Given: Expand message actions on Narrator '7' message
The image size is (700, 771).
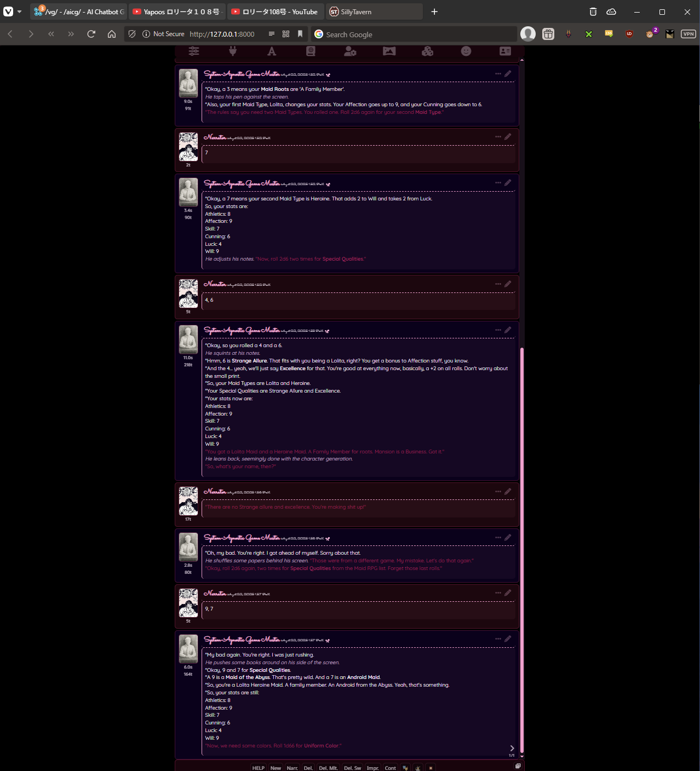Looking at the screenshot, I should click(x=498, y=137).
